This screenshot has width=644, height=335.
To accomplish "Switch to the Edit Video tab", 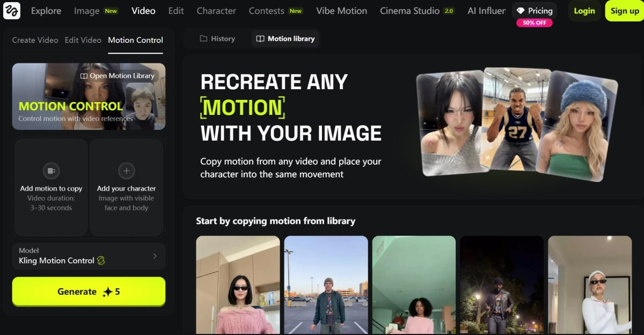I will pos(83,40).
